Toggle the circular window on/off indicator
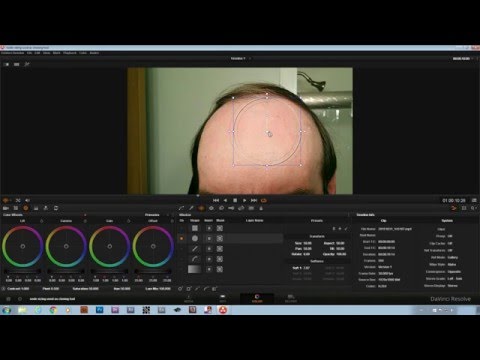The image size is (480, 360). click(x=182, y=238)
